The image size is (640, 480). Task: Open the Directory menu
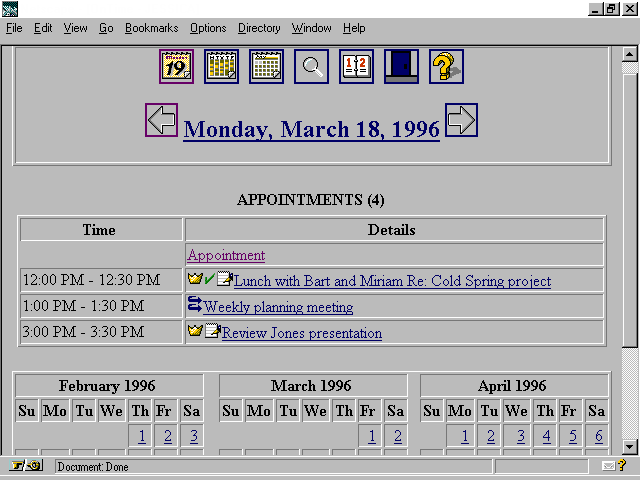(x=259, y=28)
